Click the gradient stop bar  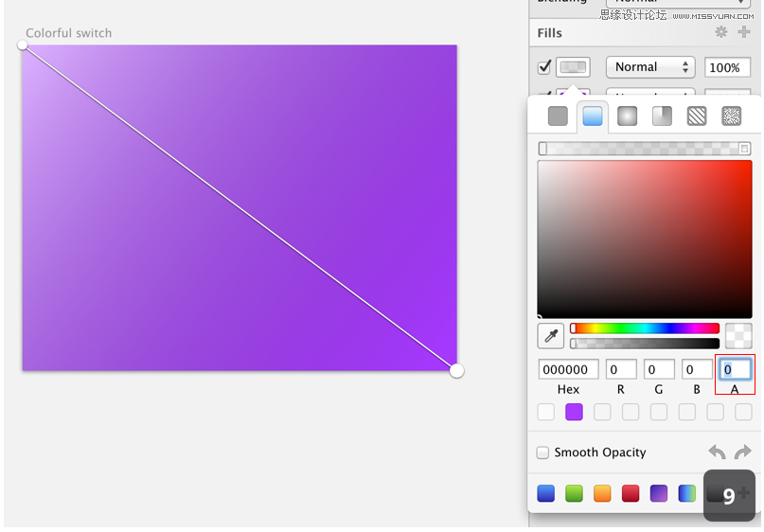[644, 149]
